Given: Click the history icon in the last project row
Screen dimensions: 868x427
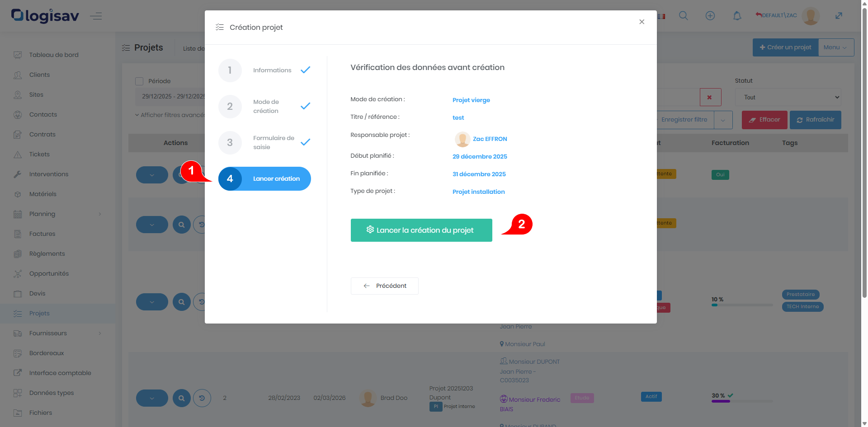Looking at the screenshot, I should click(x=202, y=398).
